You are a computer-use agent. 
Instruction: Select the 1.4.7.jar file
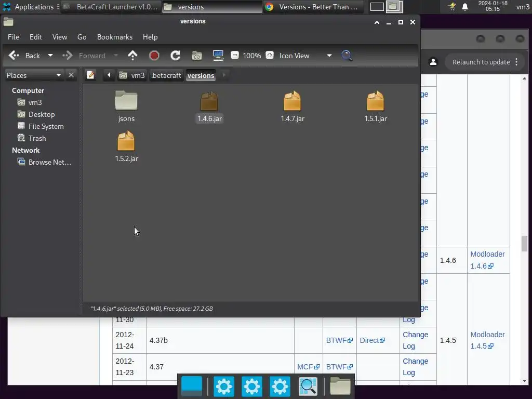pyautogui.click(x=292, y=107)
